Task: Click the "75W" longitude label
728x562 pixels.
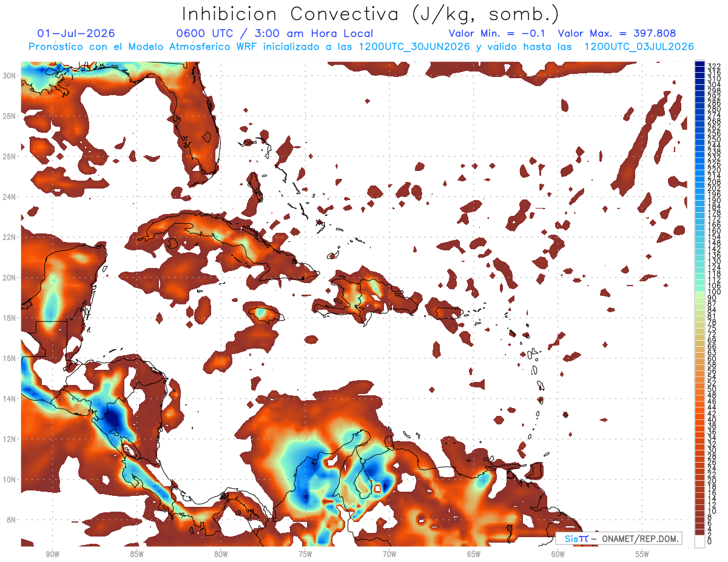Action: tap(305, 554)
